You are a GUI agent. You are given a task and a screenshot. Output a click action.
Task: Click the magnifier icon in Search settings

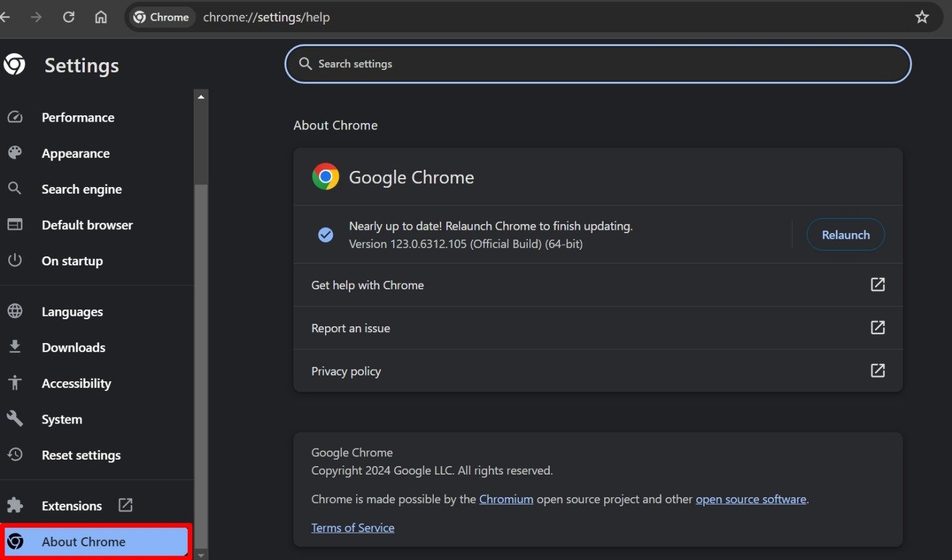point(305,63)
